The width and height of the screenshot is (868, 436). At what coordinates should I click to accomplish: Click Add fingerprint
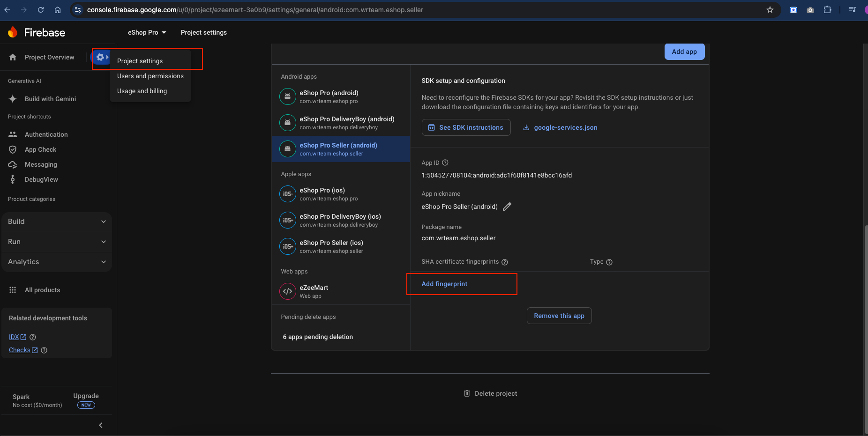tap(444, 284)
